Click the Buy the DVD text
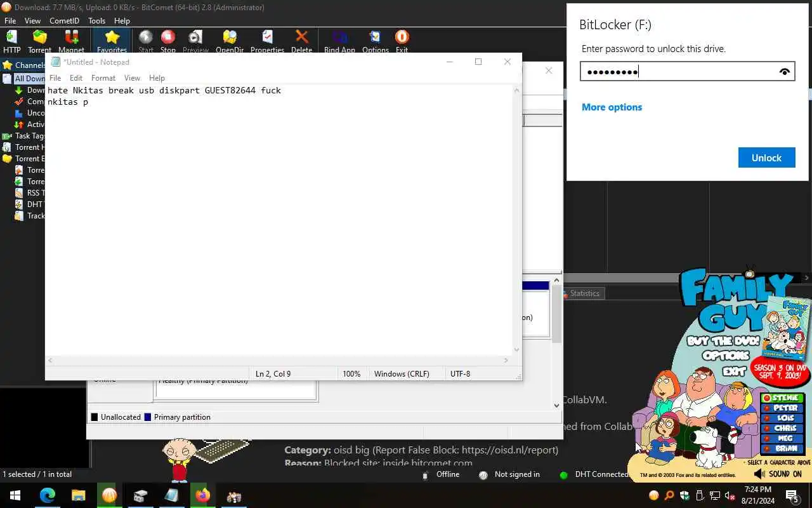 tap(723, 342)
